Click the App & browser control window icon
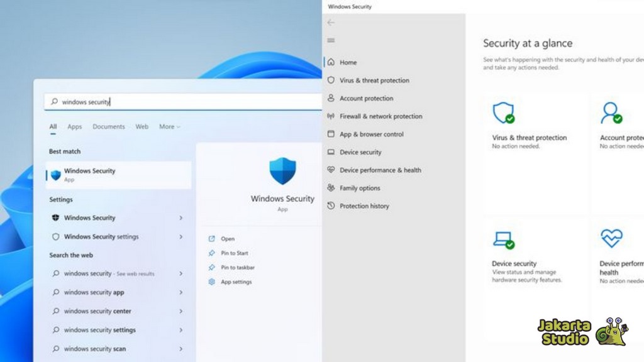Image resolution: width=644 pixels, height=362 pixels. (331, 134)
